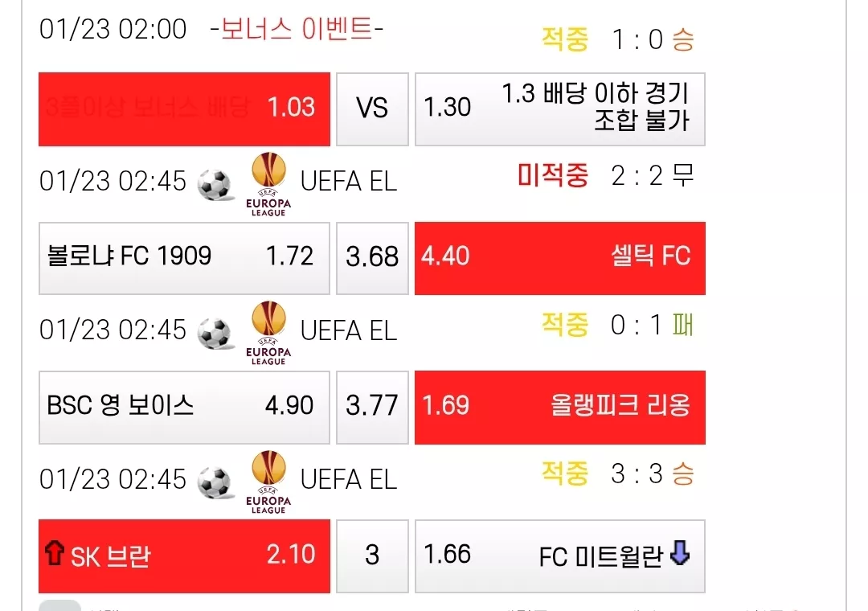This screenshot has height=611, width=868.
Task: Click the red up arrow next to SK 브란
Action: 55,552
